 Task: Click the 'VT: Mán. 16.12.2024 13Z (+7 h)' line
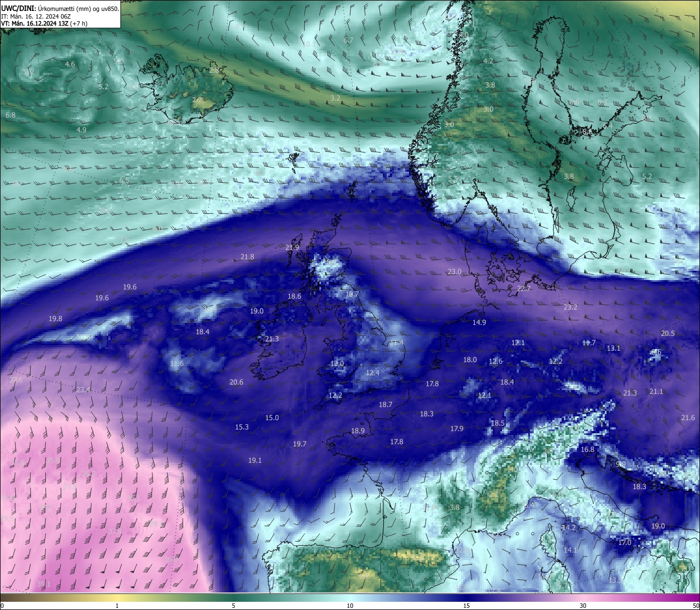point(44,24)
